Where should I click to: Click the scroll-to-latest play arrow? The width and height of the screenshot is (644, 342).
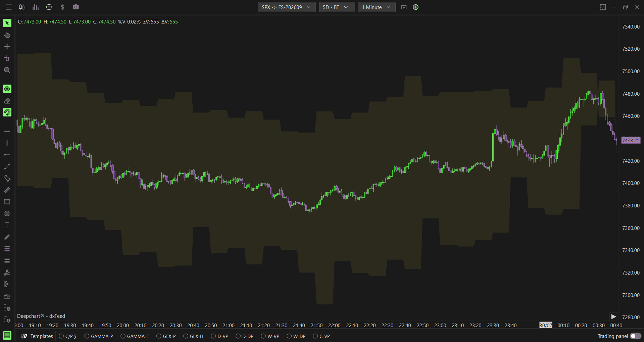click(613, 316)
